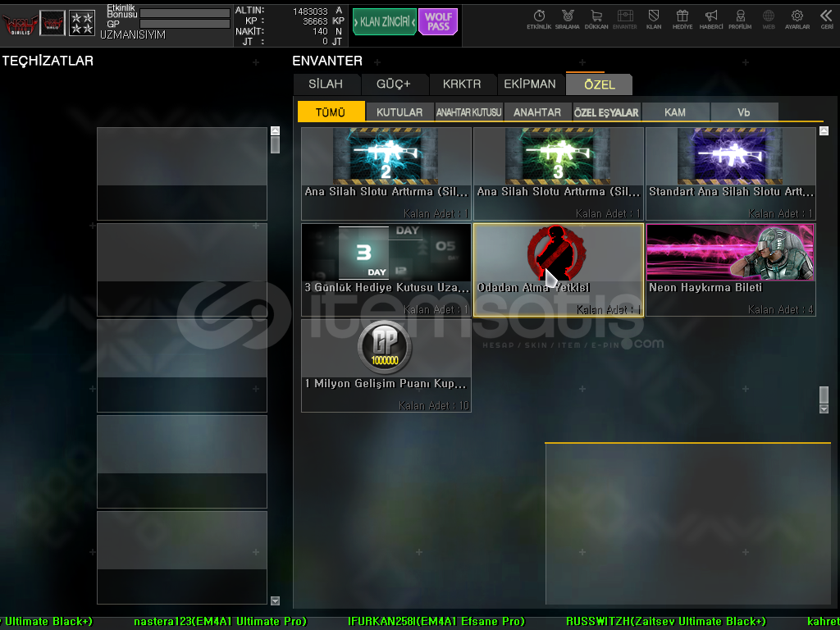
Task: Open the Klan shield icon
Action: click(x=654, y=19)
